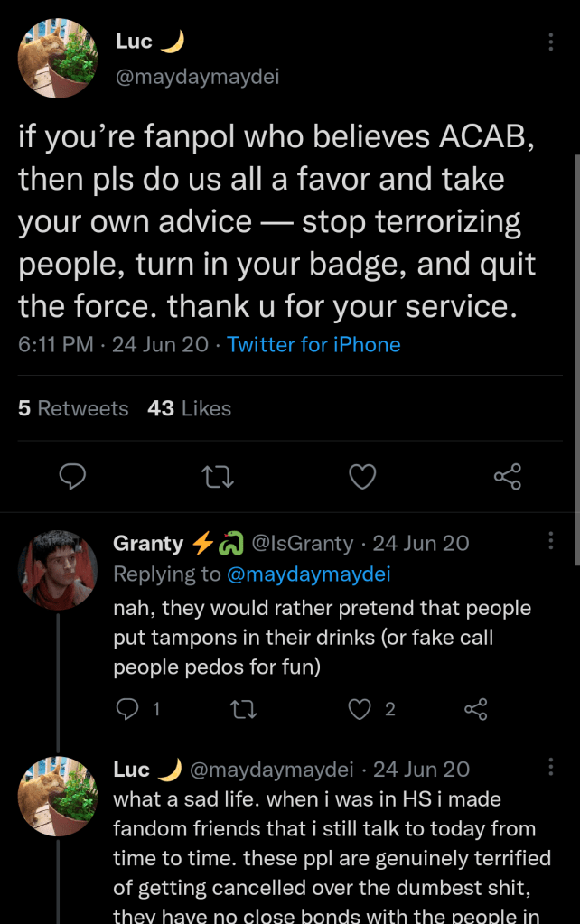Like Granty's reply
The width and height of the screenshot is (580, 924).
click(360, 709)
